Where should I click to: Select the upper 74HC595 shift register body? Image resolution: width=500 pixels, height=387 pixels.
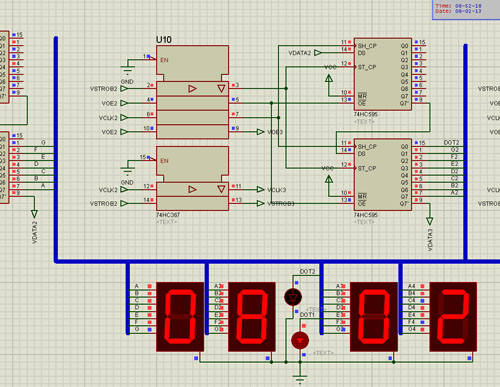click(383, 74)
